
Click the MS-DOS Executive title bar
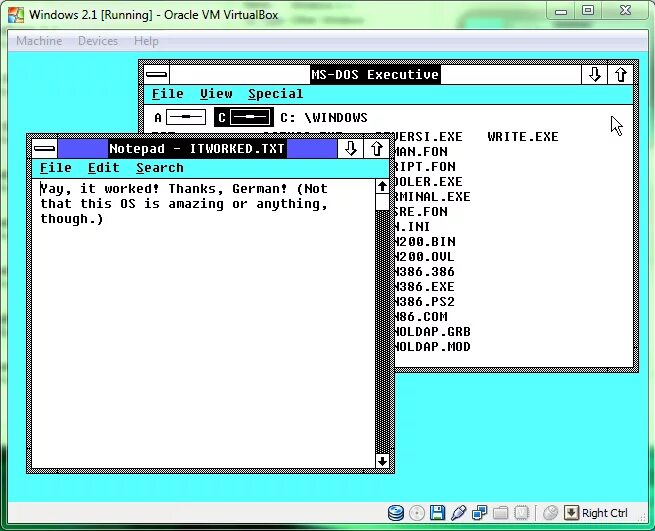[375, 75]
